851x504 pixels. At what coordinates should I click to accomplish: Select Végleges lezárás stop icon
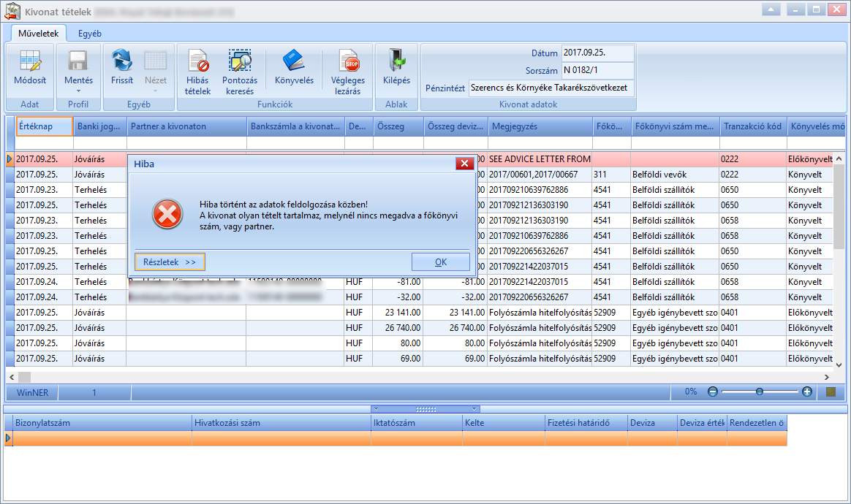[x=348, y=61]
